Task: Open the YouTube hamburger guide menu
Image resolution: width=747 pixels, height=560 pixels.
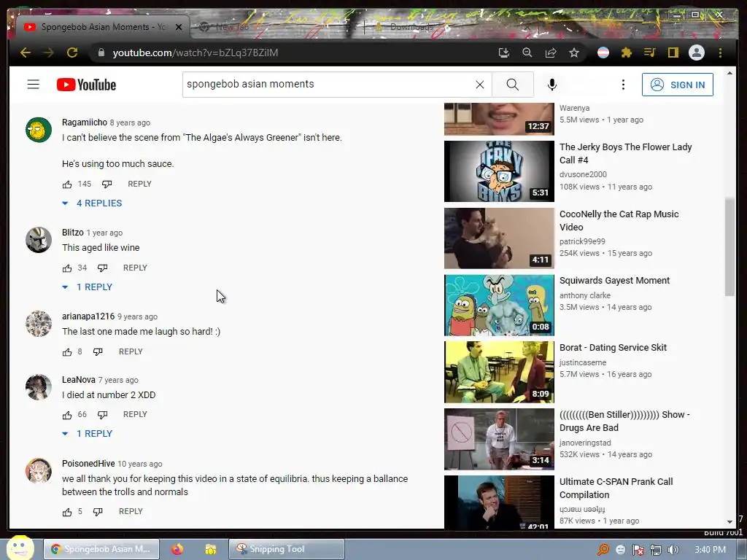Action: 33,85
